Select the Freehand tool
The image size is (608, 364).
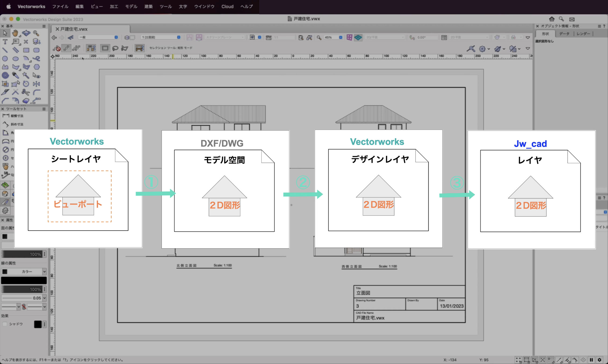coord(37,59)
